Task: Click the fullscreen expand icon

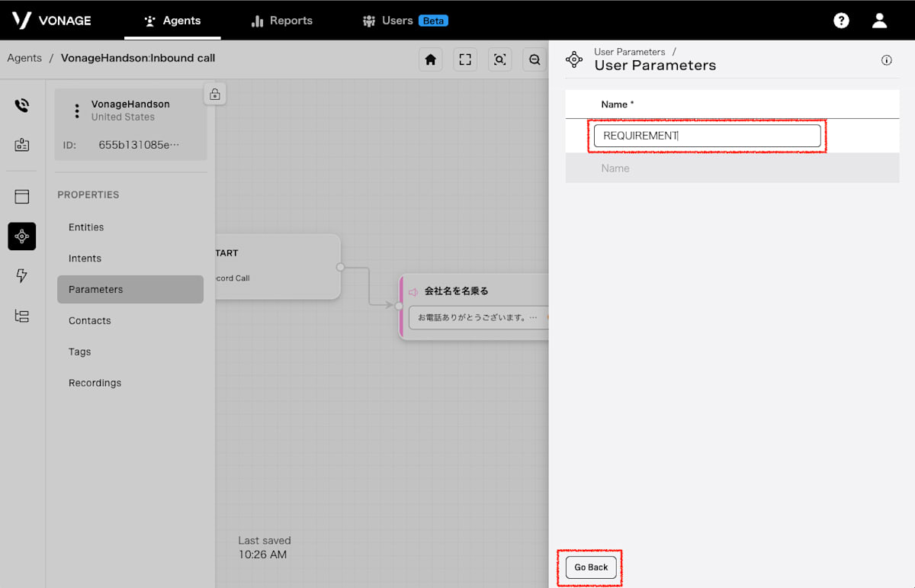Action: pos(465,59)
